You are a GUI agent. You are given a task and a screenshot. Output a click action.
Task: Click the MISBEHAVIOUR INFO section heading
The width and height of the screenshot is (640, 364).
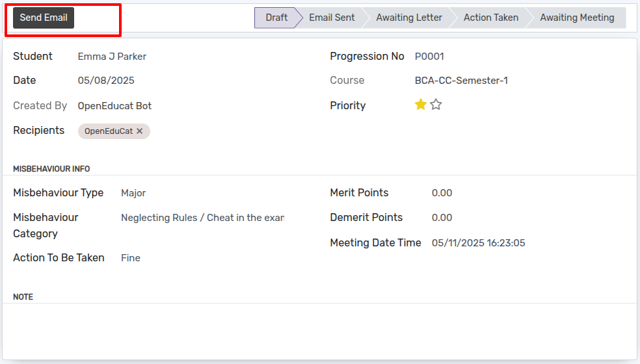pyautogui.click(x=51, y=169)
